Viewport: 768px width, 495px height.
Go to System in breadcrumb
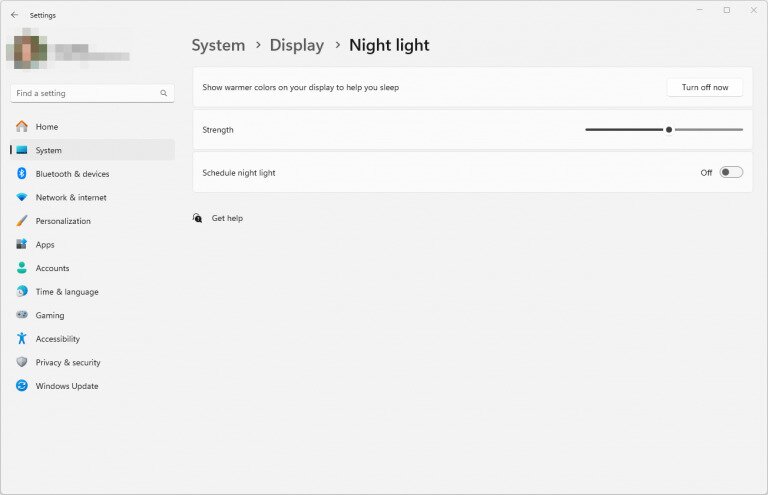pos(218,45)
